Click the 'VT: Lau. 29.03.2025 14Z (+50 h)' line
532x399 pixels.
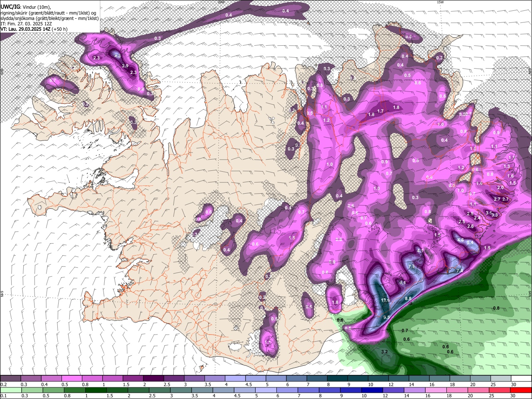point(34,30)
